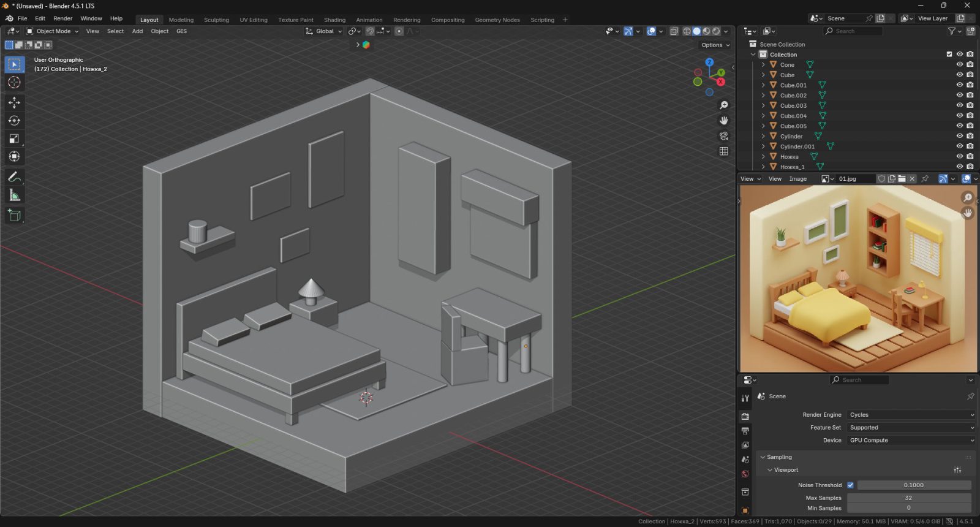Viewport: 980px width, 527px height.
Task: Open the Device GPU Compute dropdown
Action: click(911, 441)
